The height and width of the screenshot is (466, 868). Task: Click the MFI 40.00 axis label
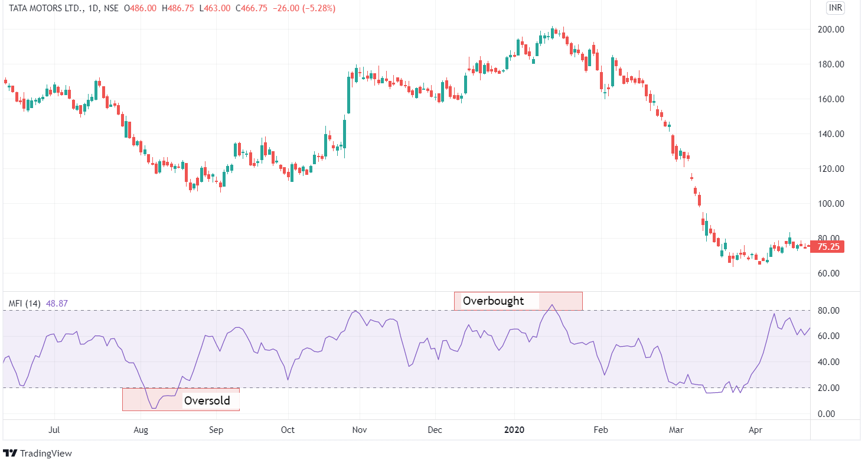(829, 362)
